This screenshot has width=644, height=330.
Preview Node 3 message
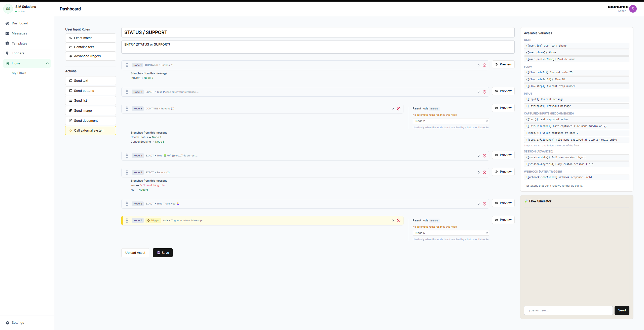pos(503,108)
